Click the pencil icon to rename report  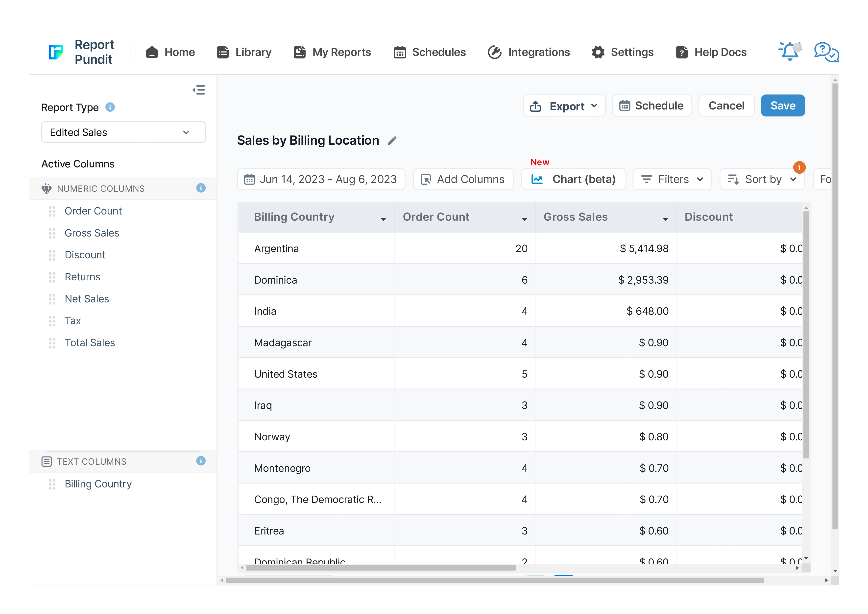pyautogui.click(x=392, y=141)
